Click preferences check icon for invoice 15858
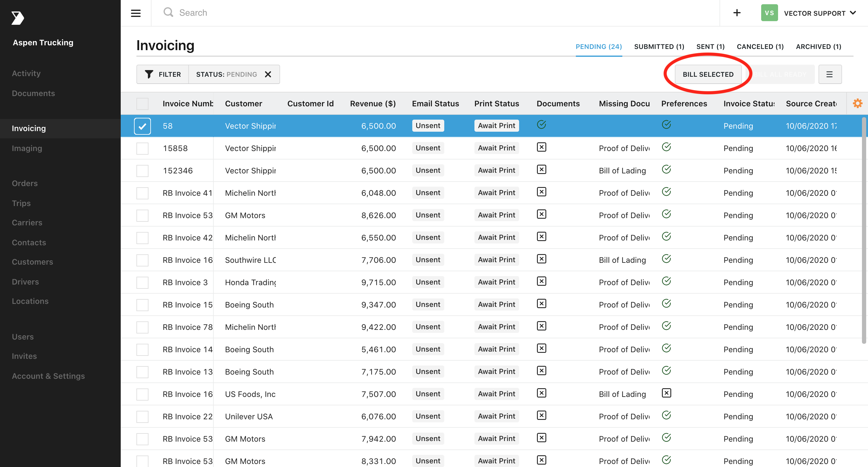Screen dimensions: 868x467 pos(666,147)
